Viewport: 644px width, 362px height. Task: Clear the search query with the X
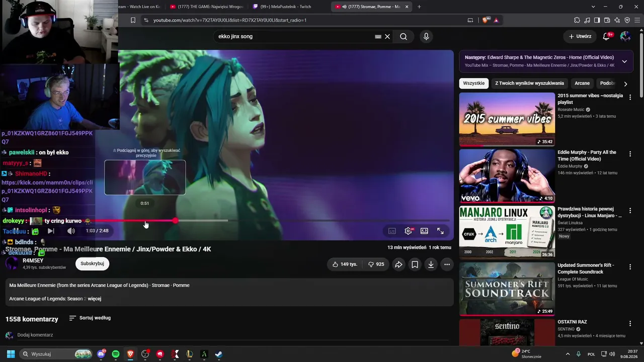pos(387,36)
